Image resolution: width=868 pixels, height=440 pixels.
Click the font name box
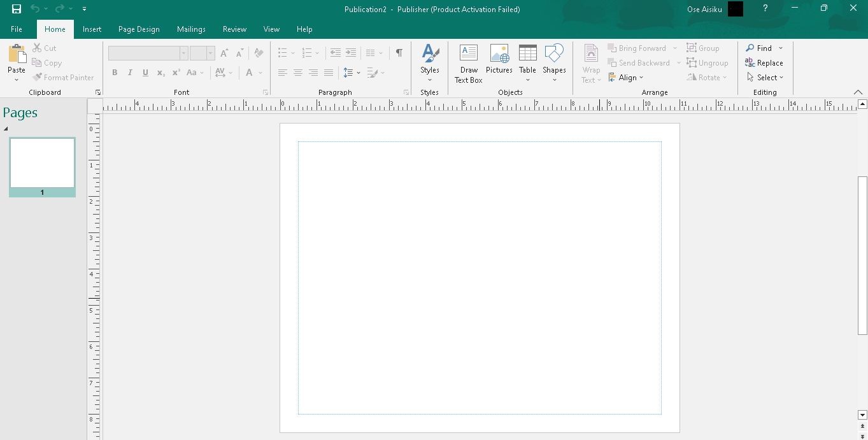pyautogui.click(x=143, y=53)
